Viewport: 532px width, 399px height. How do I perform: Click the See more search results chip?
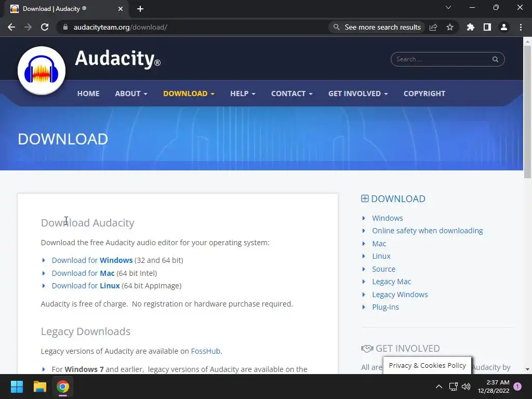(x=377, y=27)
